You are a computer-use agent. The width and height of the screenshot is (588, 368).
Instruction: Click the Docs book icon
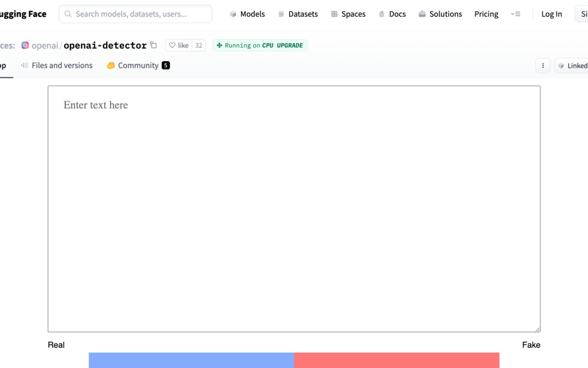pos(382,14)
